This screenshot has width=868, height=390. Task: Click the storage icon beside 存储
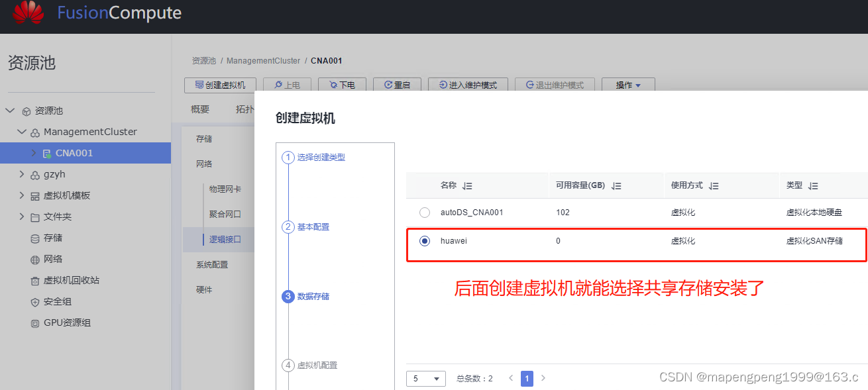point(35,238)
